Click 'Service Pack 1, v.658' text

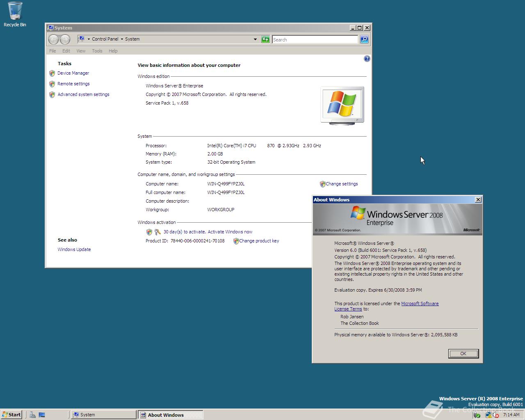coord(167,103)
